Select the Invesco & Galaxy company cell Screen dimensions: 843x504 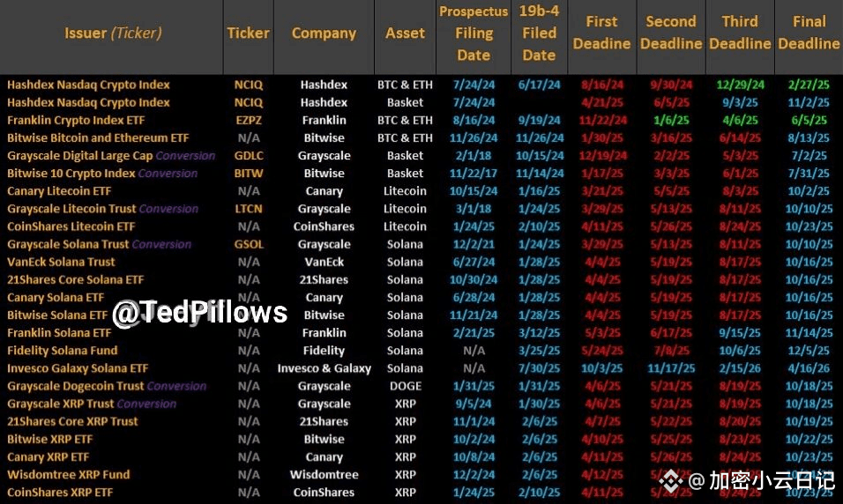coord(325,368)
